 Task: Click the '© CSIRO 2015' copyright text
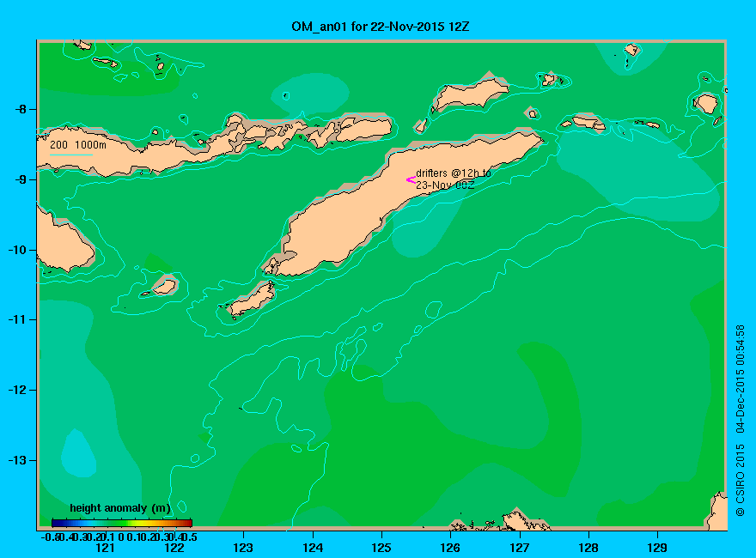(x=740, y=480)
